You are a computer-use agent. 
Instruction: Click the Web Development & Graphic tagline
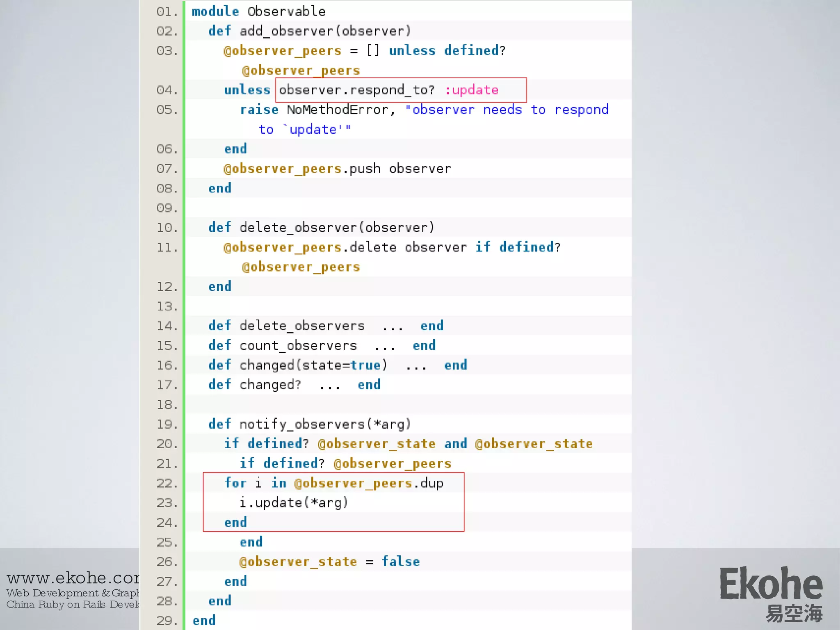tap(73, 593)
